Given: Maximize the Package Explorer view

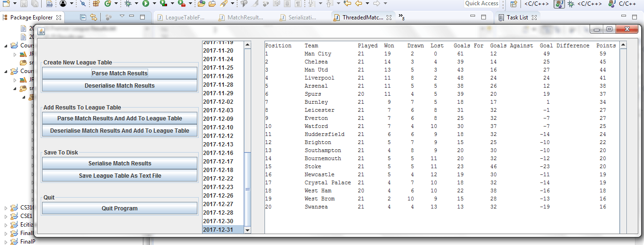Looking at the screenshot, I should point(142,17).
